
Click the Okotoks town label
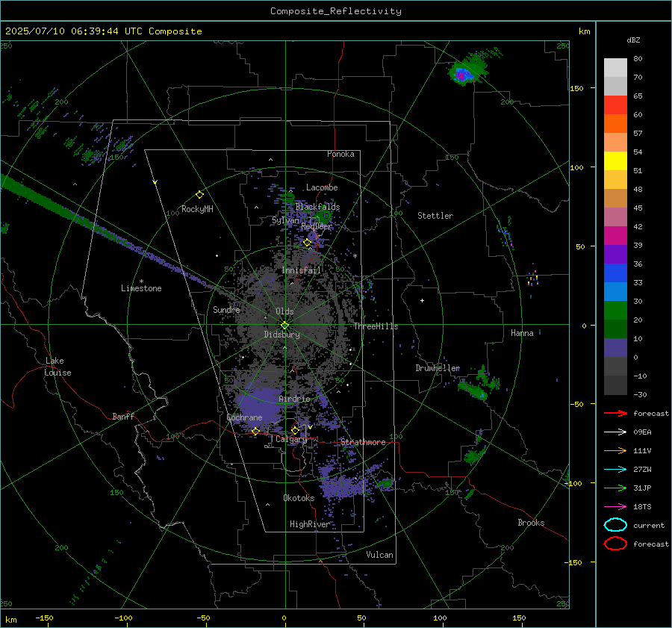click(299, 498)
